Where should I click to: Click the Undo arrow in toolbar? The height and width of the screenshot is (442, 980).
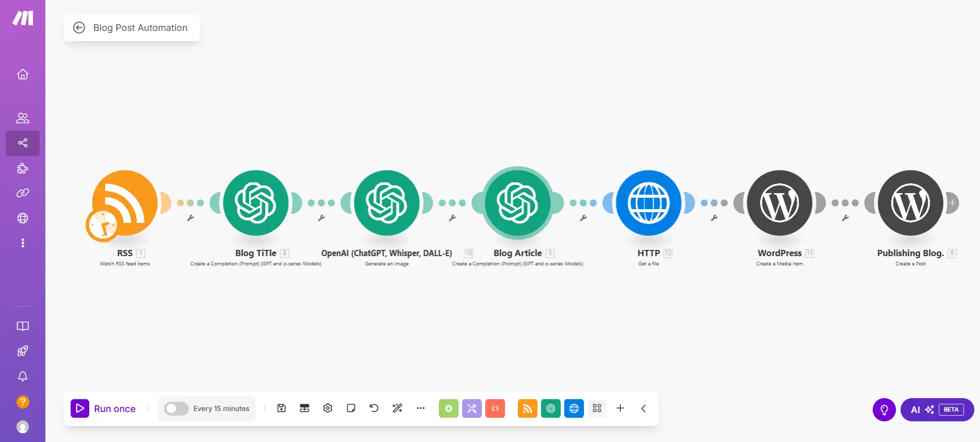[x=374, y=408]
